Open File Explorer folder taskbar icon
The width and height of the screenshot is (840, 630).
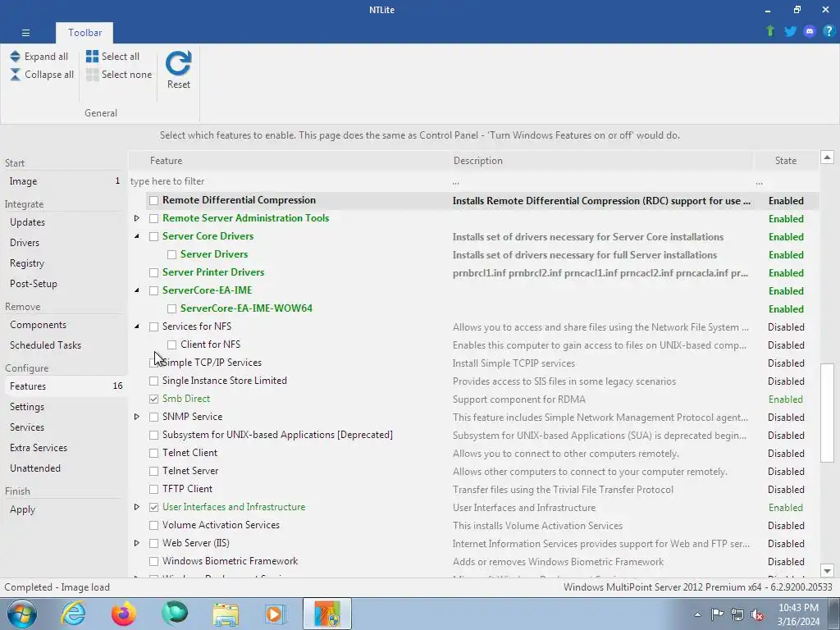(226, 614)
